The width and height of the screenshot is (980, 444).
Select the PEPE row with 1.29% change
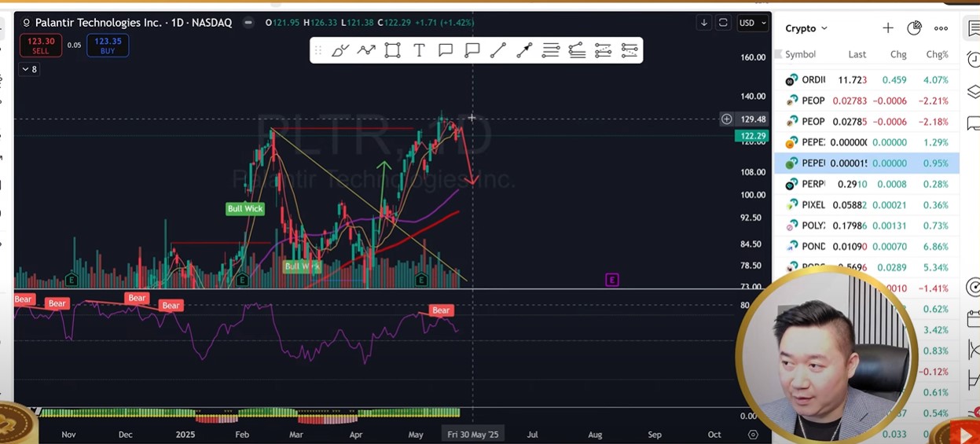tap(866, 142)
